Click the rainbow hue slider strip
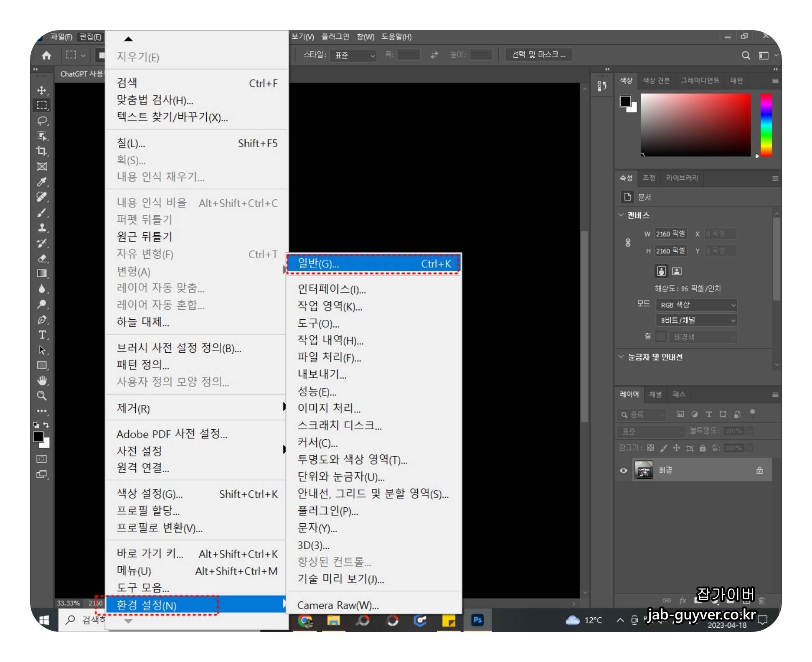812x662 pixels. [x=766, y=125]
